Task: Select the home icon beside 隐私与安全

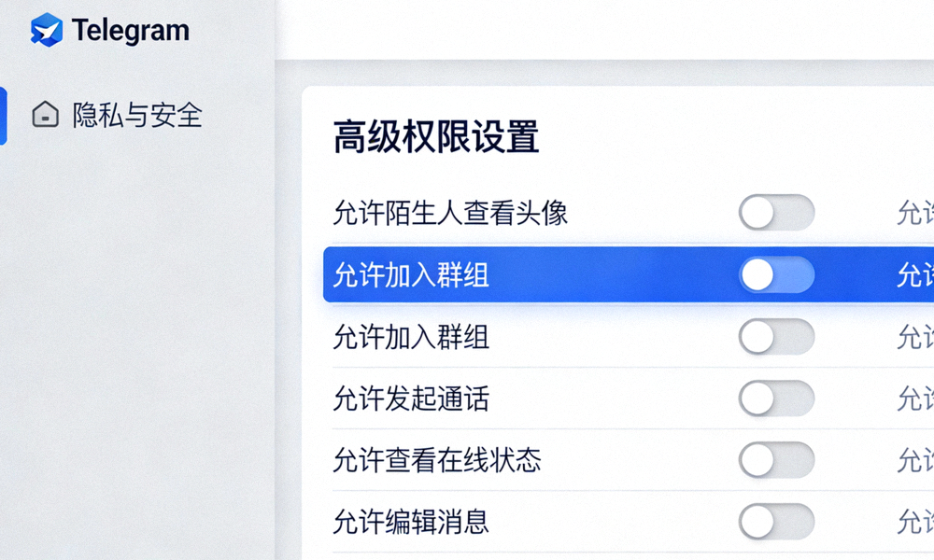Action: coord(45,116)
